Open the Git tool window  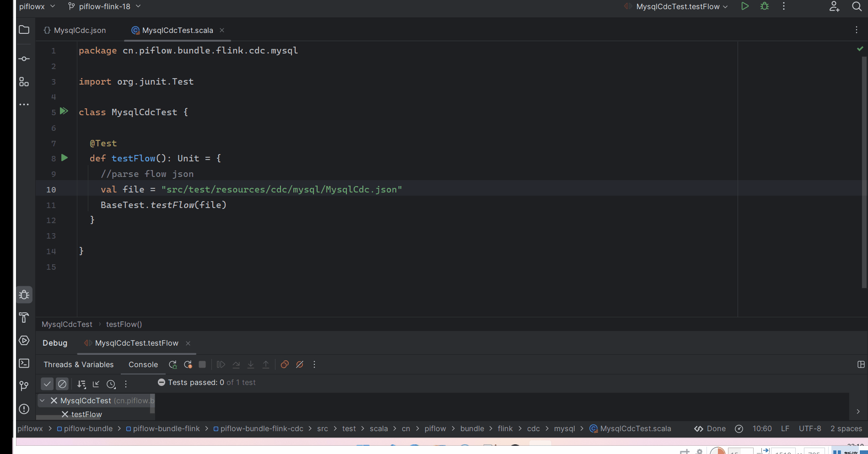(x=24, y=385)
